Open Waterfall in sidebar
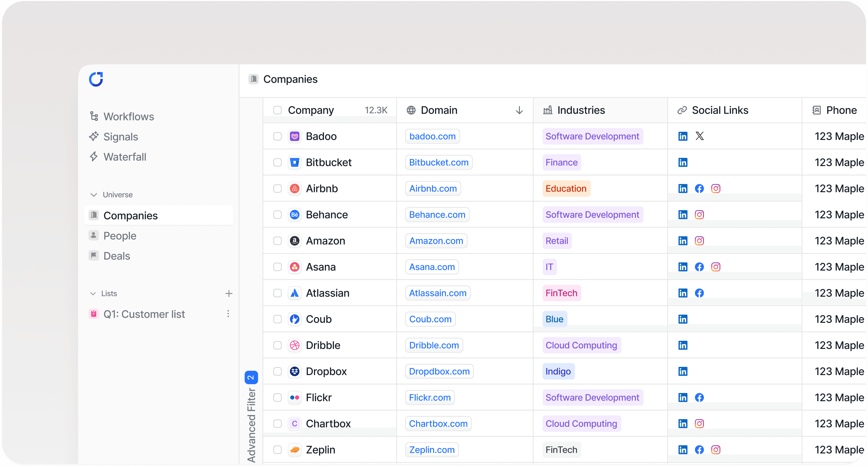This screenshot has height=467, width=868. pyautogui.click(x=118, y=157)
